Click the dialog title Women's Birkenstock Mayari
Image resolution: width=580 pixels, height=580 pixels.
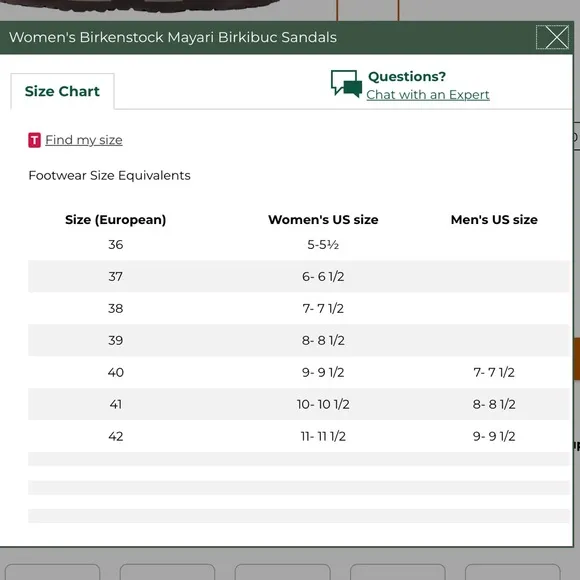pyautogui.click(x=173, y=37)
